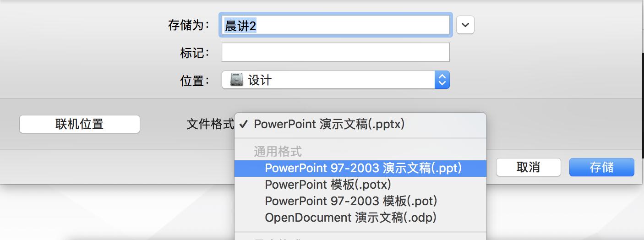Click the 标记 tags input field
This screenshot has width=644, height=240.
click(x=336, y=52)
